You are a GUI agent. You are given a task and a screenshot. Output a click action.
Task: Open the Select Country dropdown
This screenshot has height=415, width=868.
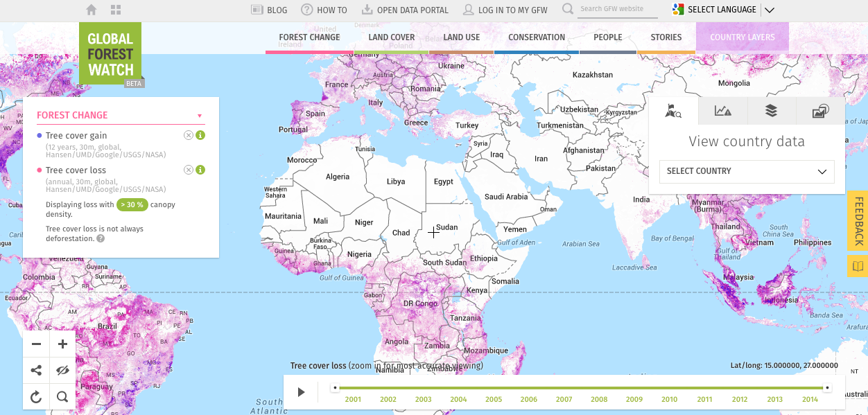(x=746, y=171)
